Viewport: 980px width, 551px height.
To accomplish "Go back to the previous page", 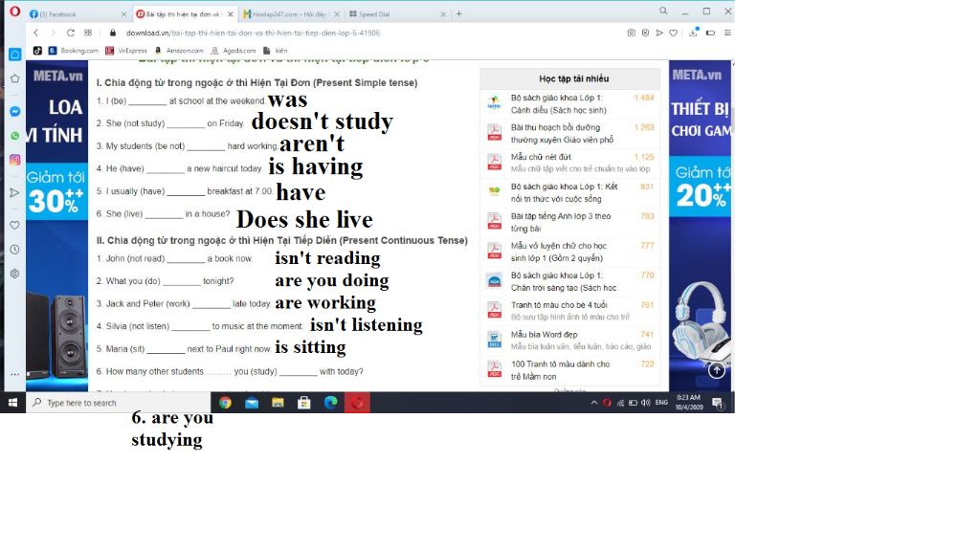I will click(36, 33).
